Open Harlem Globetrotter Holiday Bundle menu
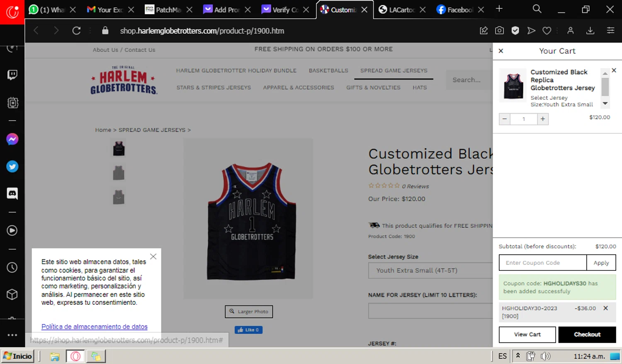The width and height of the screenshot is (622, 364). point(236,71)
